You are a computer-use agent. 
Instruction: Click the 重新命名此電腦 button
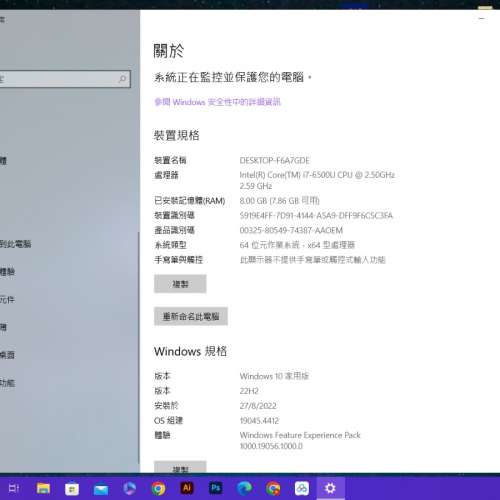191,316
